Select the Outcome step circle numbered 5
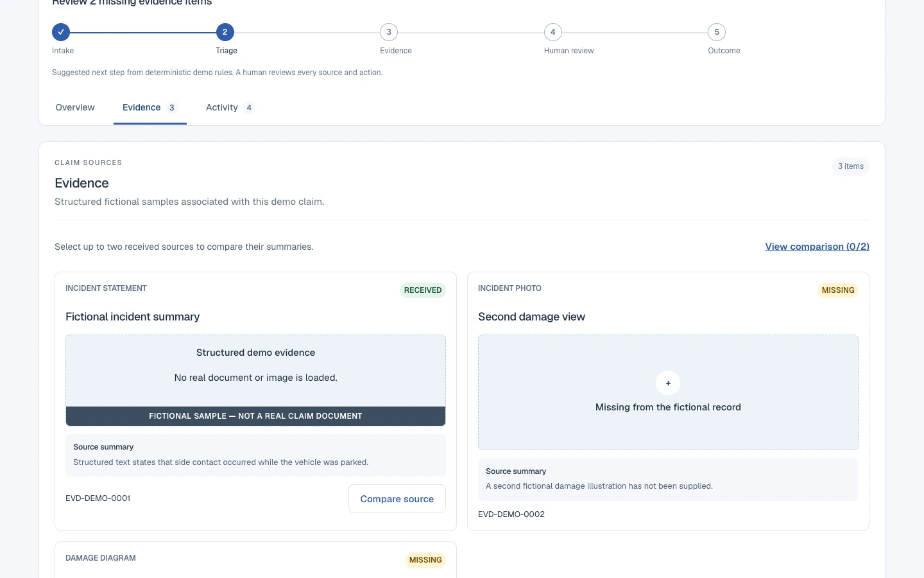The width and height of the screenshot is (924, 578). tap(717, 32)
